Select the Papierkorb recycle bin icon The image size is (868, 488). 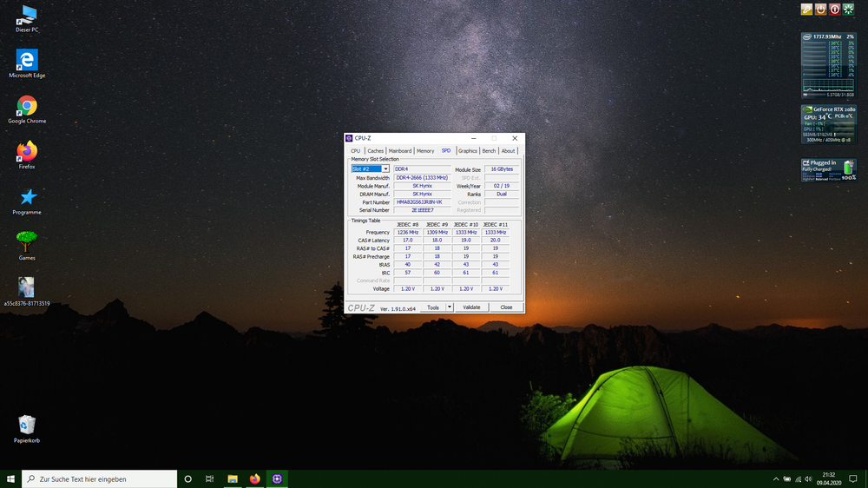point(27,425)
